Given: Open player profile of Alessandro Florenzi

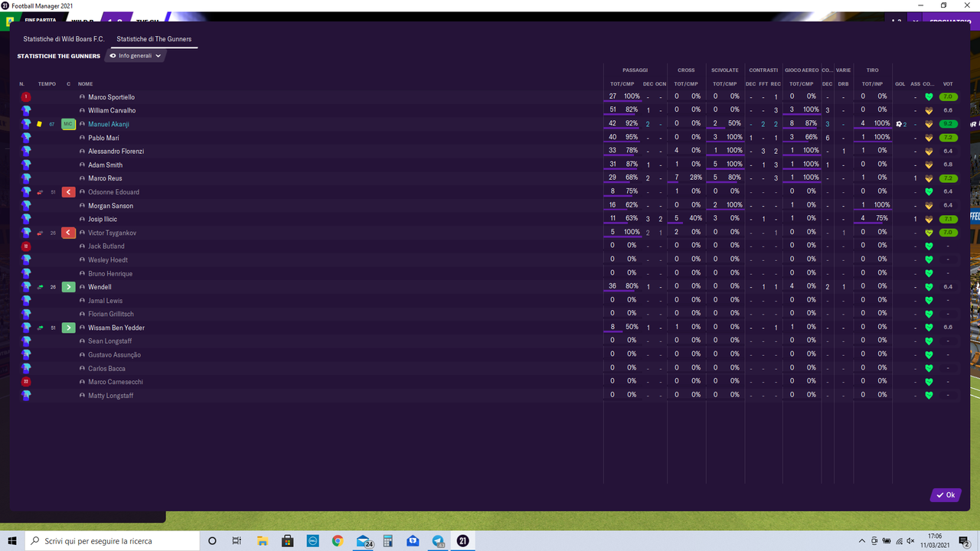Looking at the screenshot, I should [x=116, y=152].
